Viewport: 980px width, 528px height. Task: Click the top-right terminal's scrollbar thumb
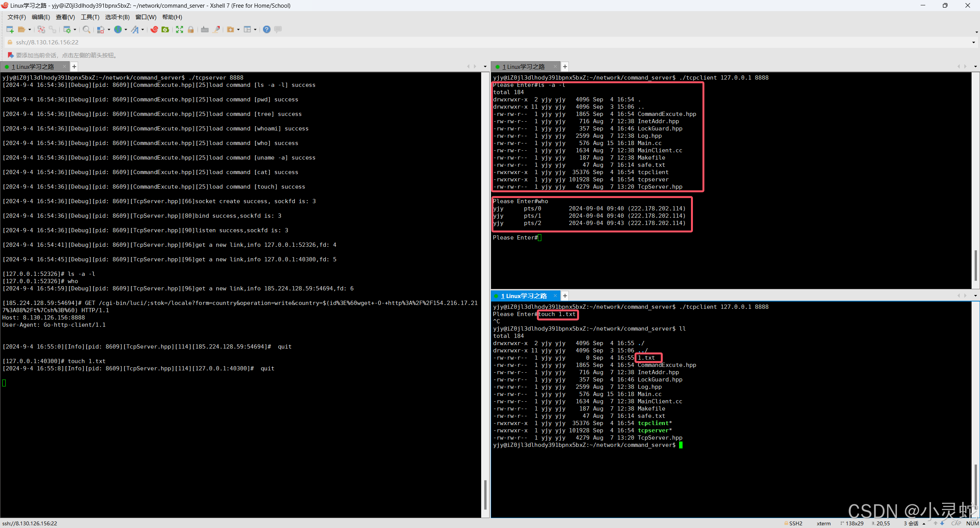point(975,265)
